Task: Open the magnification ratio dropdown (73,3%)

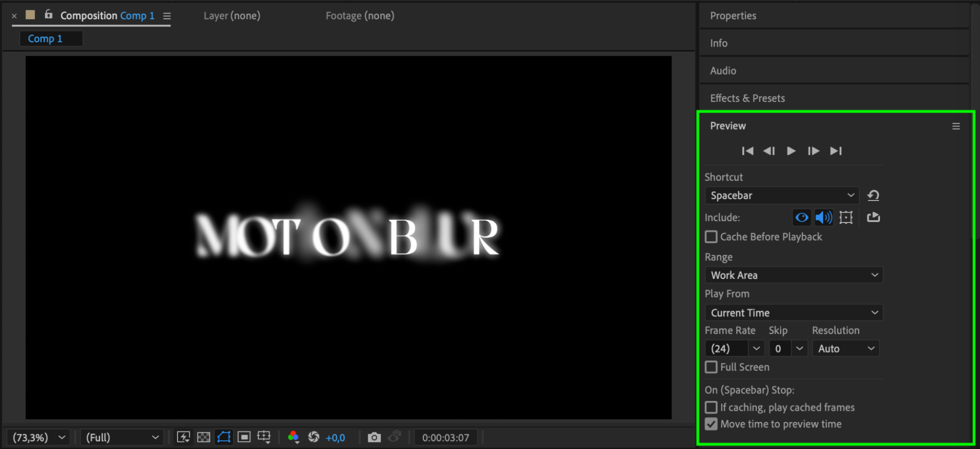Action: (39, 437)
